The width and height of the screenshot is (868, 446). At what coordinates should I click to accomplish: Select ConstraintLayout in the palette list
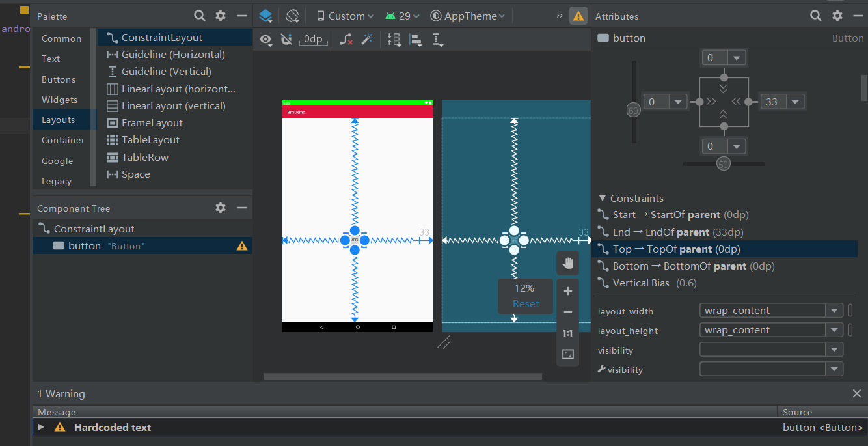tap(174, 38)
